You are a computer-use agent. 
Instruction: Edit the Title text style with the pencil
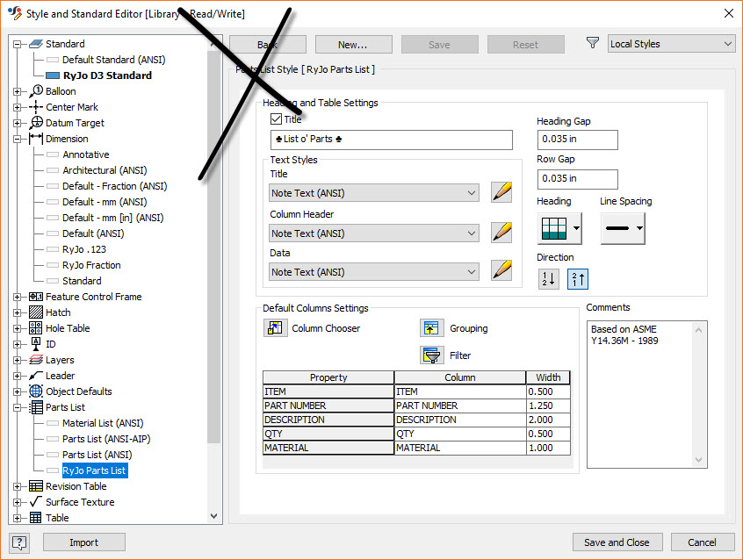point(501,191)
